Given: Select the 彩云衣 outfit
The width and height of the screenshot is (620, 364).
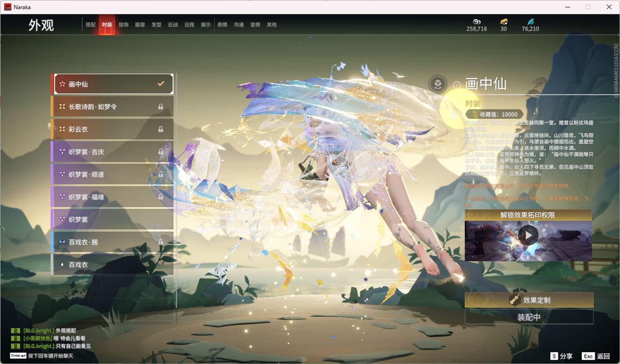Looking at the screenshot, I should click(x=113, y=129).
